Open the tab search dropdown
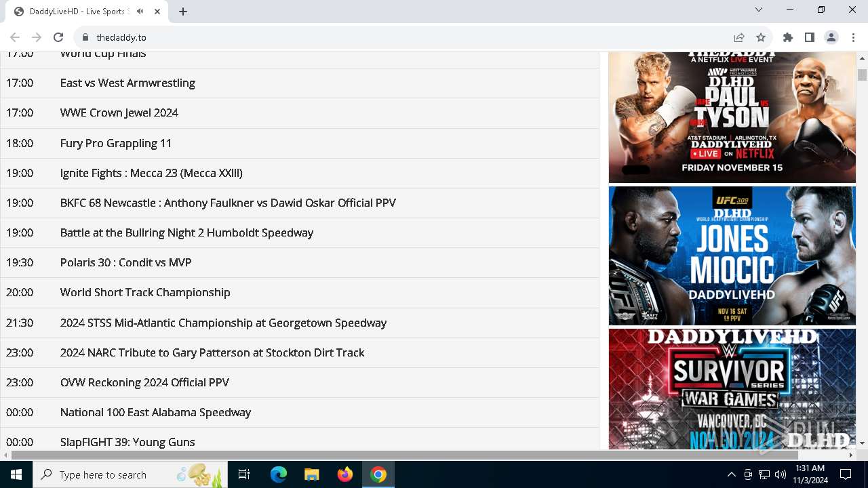Image resolution: width=868 pixels, height=488 pixels. (759, 9)
